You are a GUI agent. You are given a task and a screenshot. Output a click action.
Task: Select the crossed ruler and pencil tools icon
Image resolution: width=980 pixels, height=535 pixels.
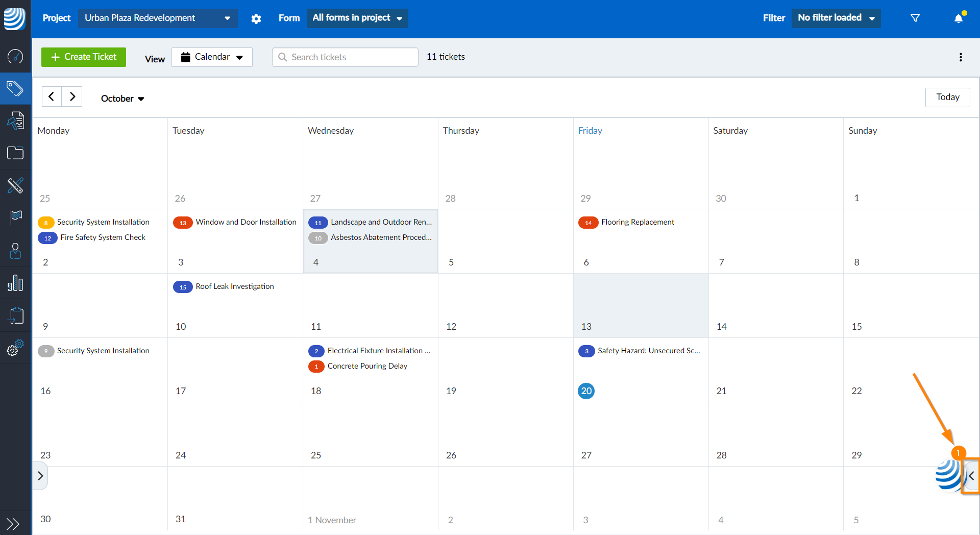pos(15,186)
